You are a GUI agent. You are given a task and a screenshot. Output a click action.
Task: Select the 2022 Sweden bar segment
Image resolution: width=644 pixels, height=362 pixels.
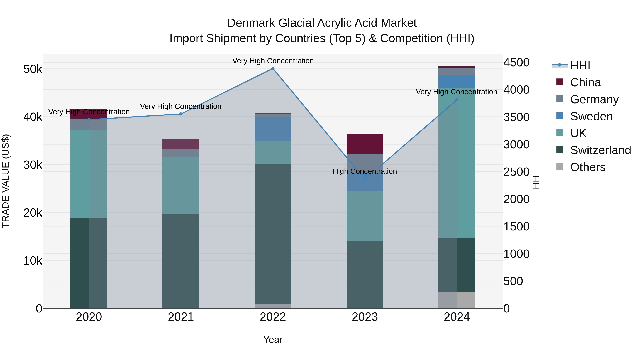273,130
